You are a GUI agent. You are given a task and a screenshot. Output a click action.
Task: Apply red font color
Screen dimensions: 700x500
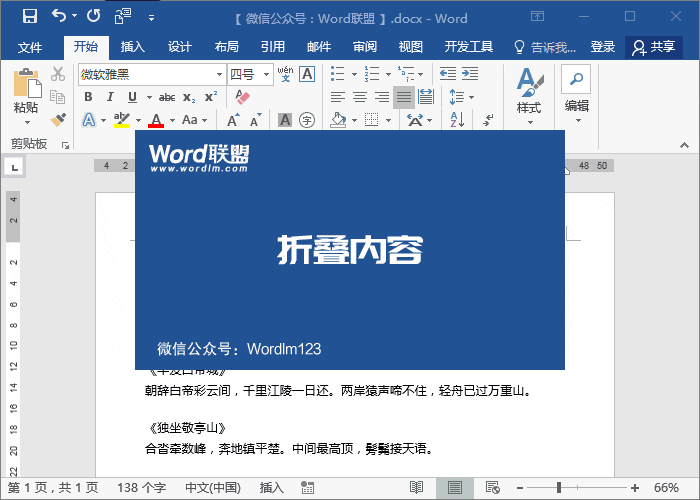pos(156,120)
